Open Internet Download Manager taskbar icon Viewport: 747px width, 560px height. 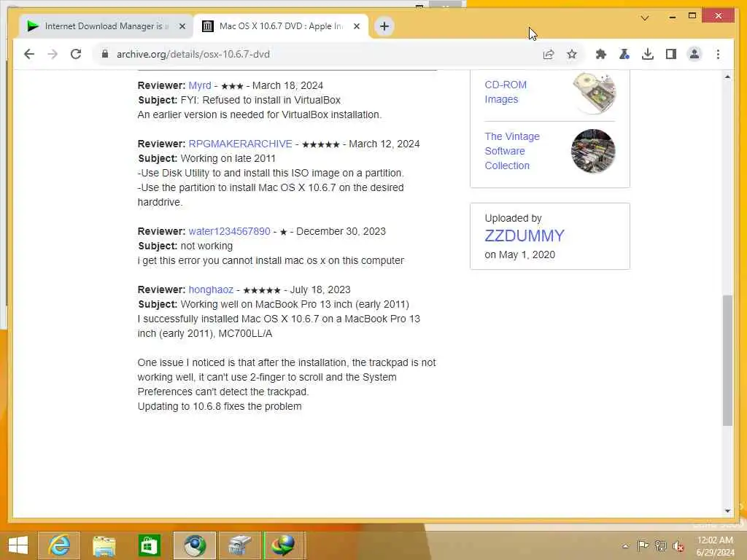click(x=284, y=545)
